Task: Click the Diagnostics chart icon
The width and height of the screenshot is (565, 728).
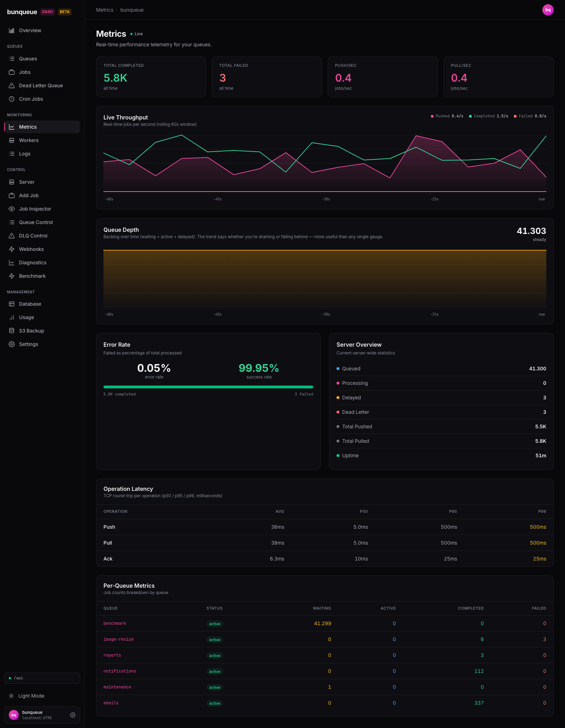Action: point(12,263)
